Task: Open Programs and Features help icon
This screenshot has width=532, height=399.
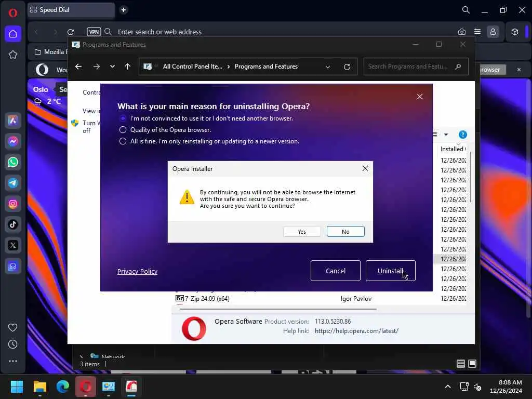Action: (x=463, y=135)
